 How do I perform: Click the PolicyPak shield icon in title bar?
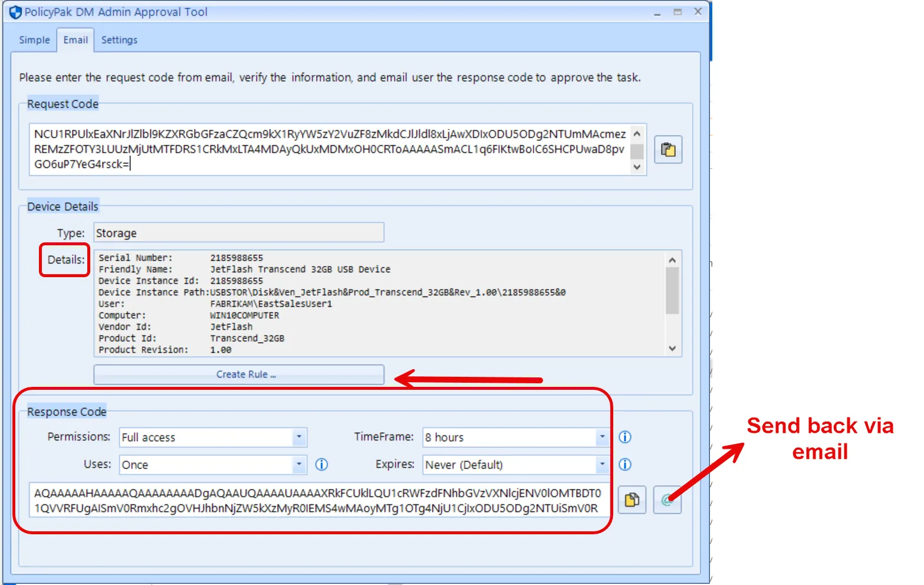[15, 12]
